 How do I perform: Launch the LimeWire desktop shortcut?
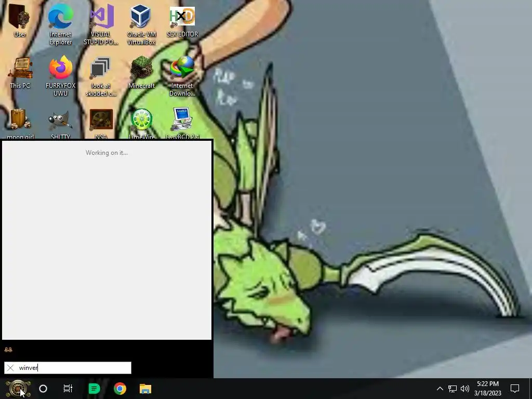pos(142,123)
